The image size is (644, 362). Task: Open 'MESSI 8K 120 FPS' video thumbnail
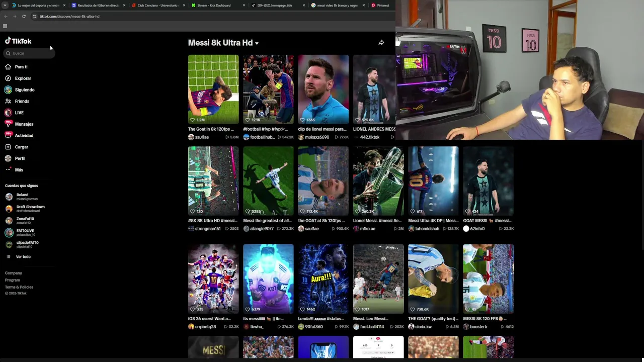click(x=488, y=279)
